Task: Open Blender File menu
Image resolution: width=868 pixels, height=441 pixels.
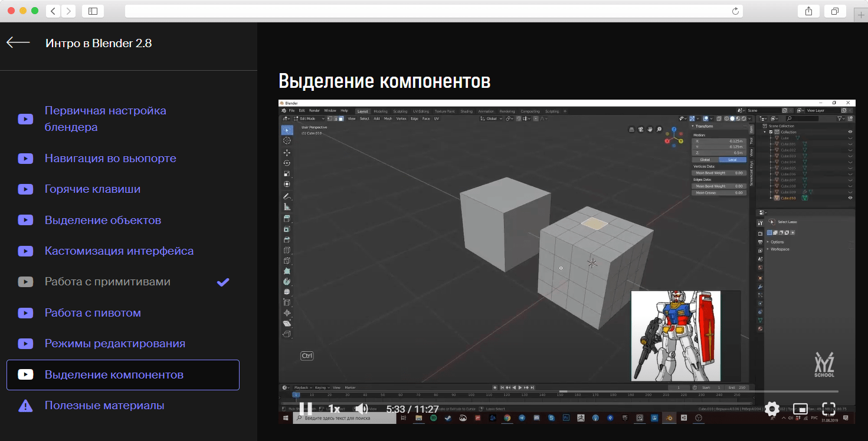Action: coord(291,111)
